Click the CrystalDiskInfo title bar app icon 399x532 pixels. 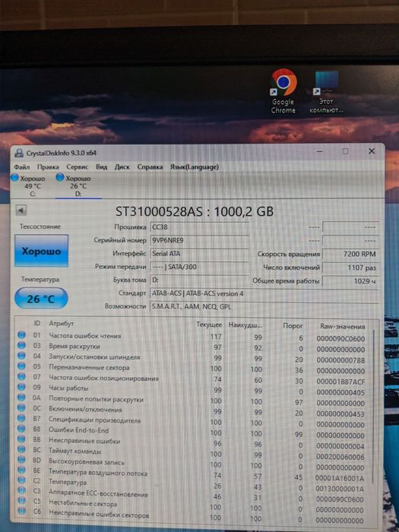19,153
